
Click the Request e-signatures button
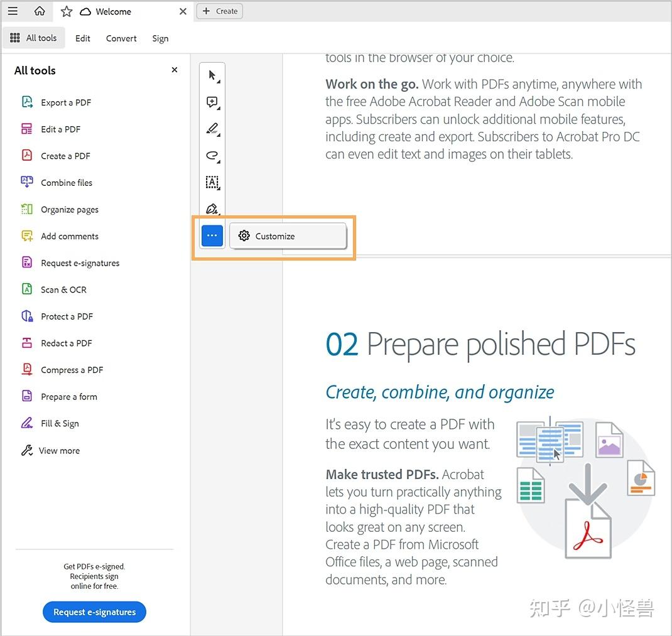94,612
